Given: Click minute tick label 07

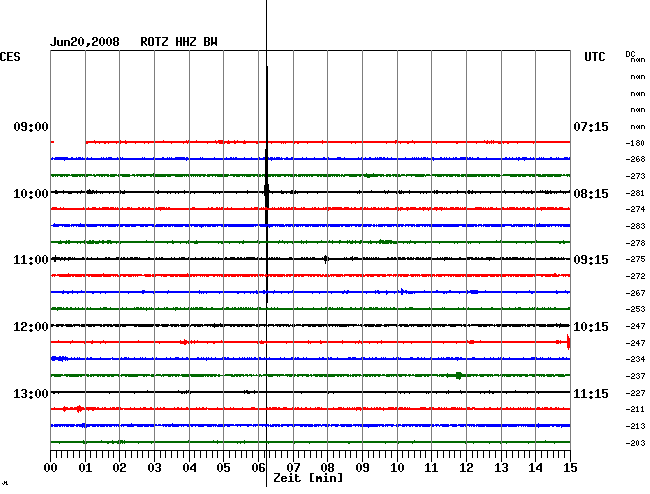Looking at the screenshot, I should (x=293, y=468).
